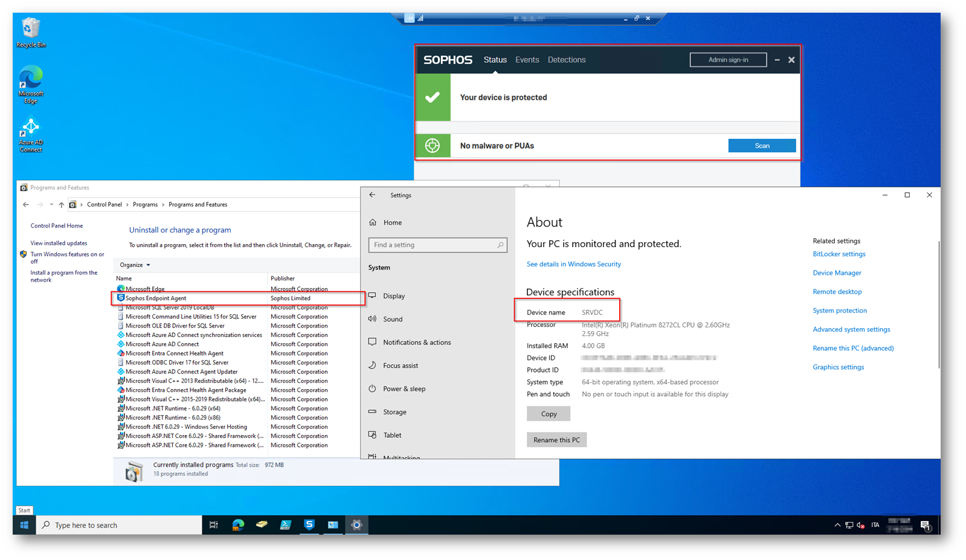Screen dimensions: 966x560
Task: Click the Sophos green checkmark status icon
Action: click(x=433, y=97)
